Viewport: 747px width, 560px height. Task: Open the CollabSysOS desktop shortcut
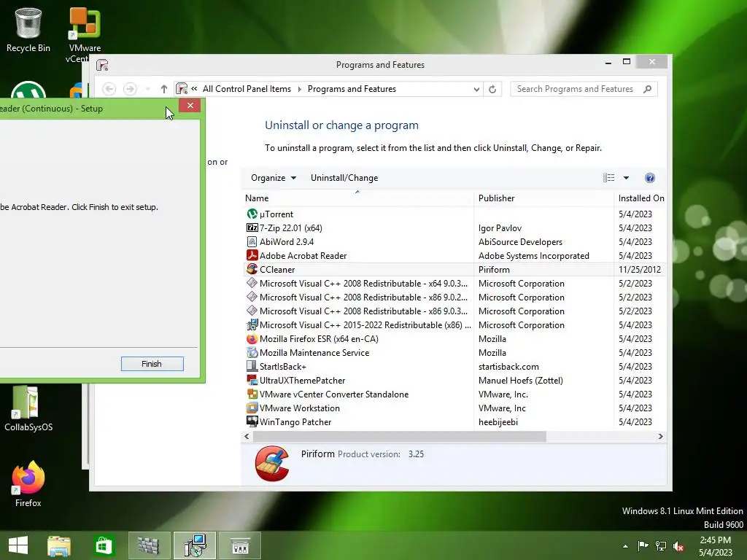(x=28, y=408)
